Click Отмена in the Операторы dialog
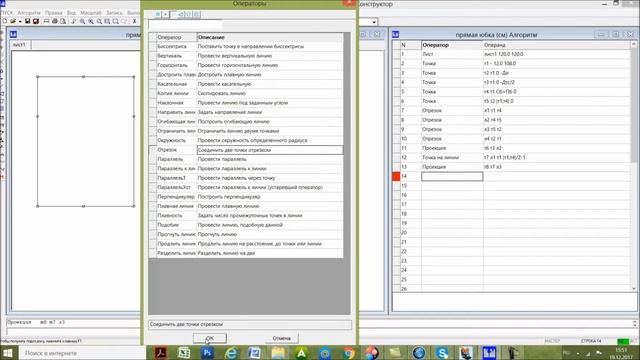The width and height of the screenshot is (640, 360). tap(282, 338)
